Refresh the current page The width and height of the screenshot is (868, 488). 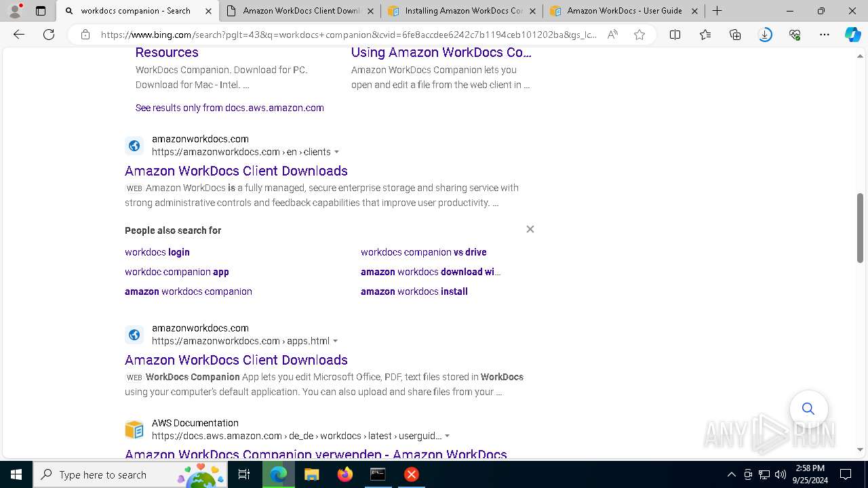tap(49, 35)
